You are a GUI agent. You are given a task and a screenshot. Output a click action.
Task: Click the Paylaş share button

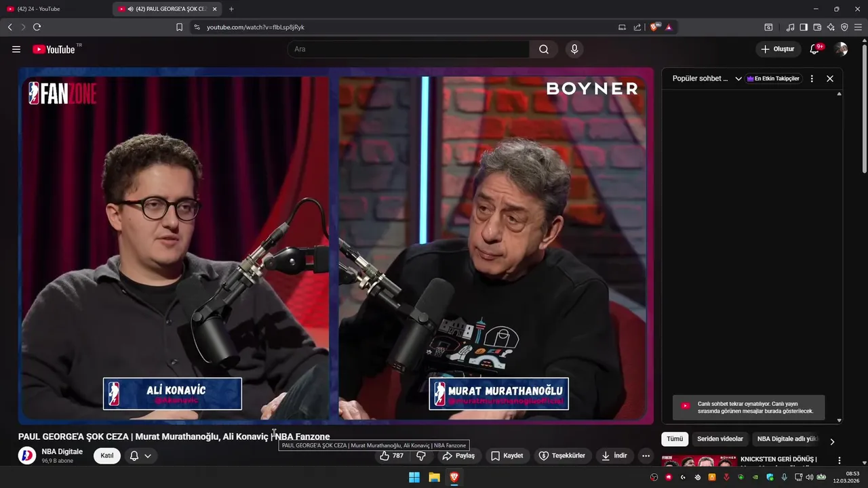point(458,455)
